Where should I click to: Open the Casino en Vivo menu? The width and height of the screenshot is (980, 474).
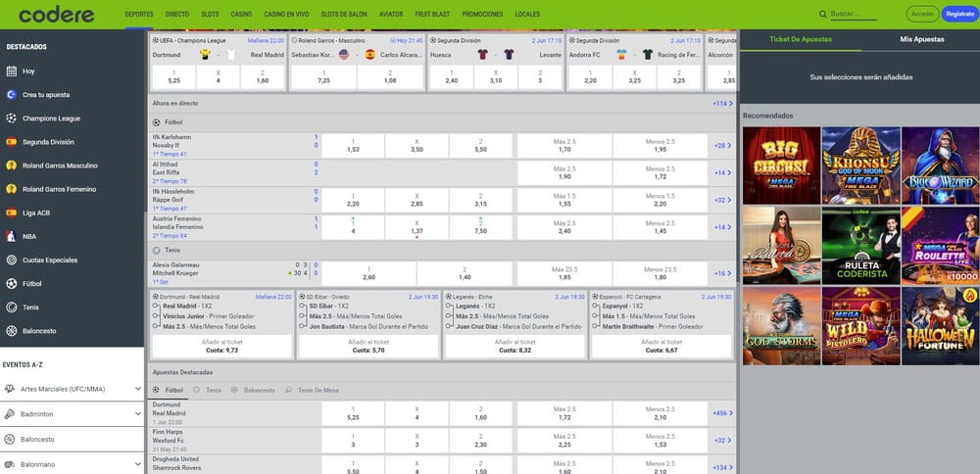click(287, 15)
